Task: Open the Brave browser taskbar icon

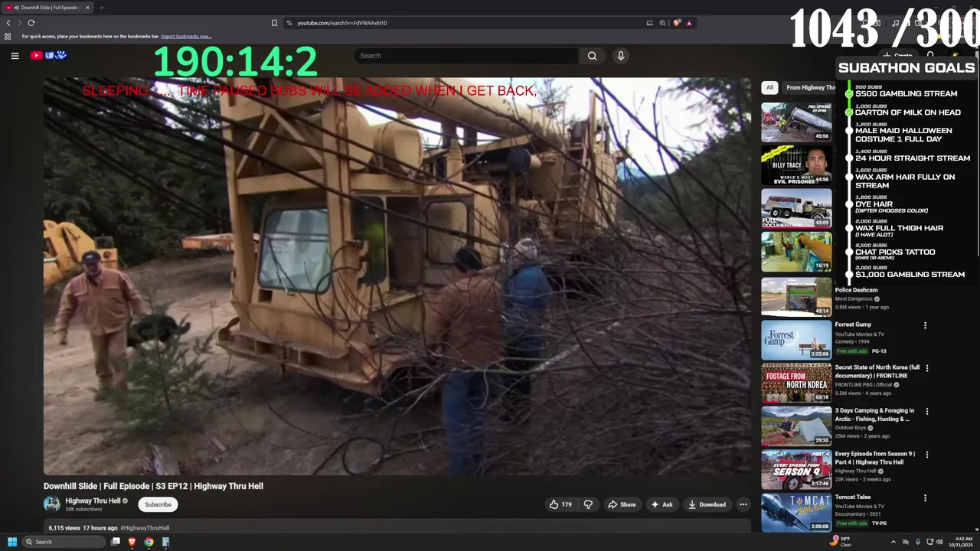Action: (132, 542)
